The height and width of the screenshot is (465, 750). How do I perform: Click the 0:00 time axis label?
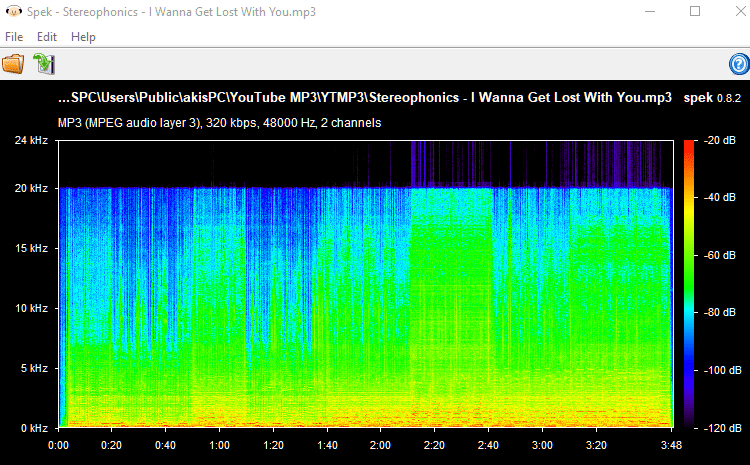[x=58, y=444]
